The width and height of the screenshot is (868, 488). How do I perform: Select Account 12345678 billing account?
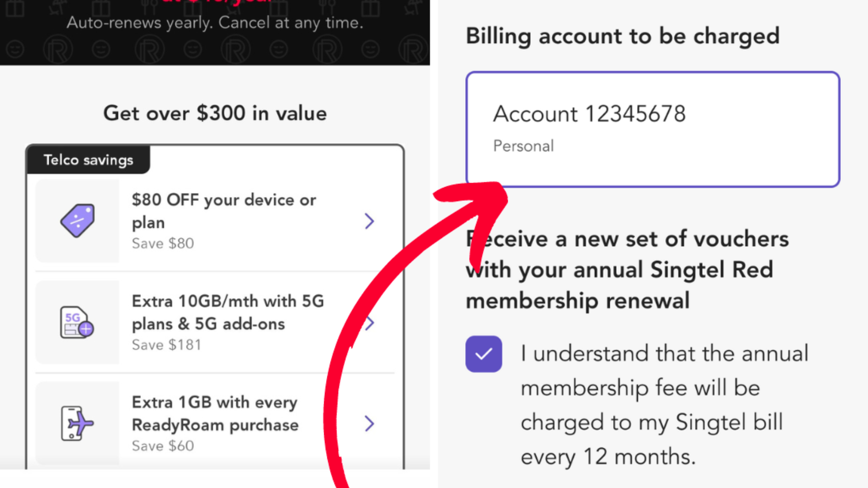pyautogui.click(x=652, y=128)
